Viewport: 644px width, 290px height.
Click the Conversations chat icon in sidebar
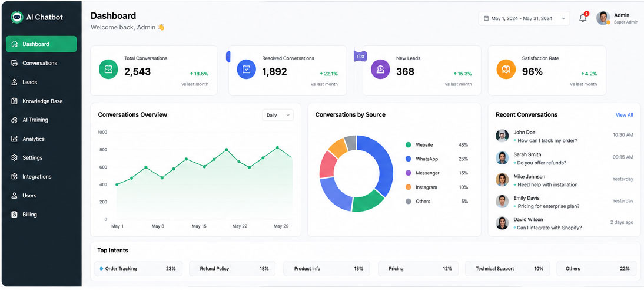[x=14, y=63]
